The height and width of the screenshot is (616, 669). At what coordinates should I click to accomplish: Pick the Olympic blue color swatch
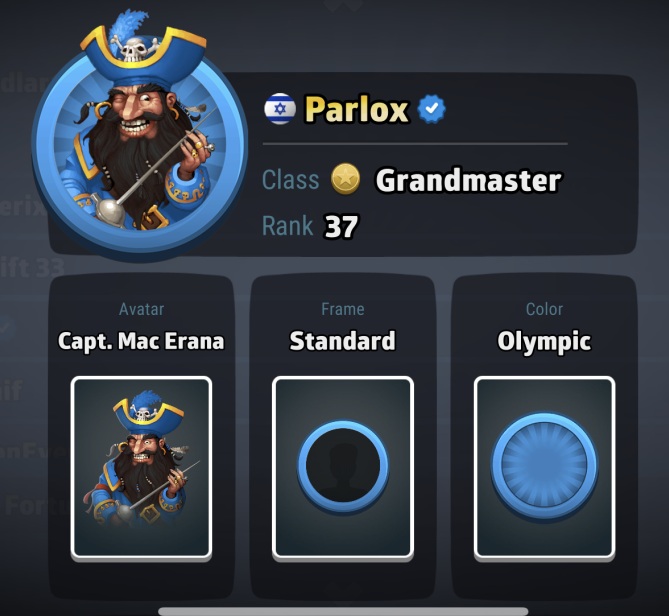tap(544, 467)
